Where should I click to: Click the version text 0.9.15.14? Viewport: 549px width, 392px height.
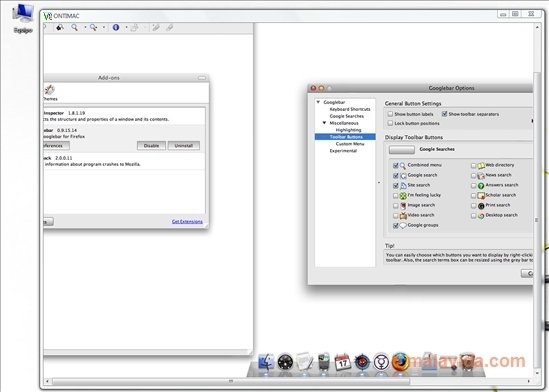coord(67,131)
